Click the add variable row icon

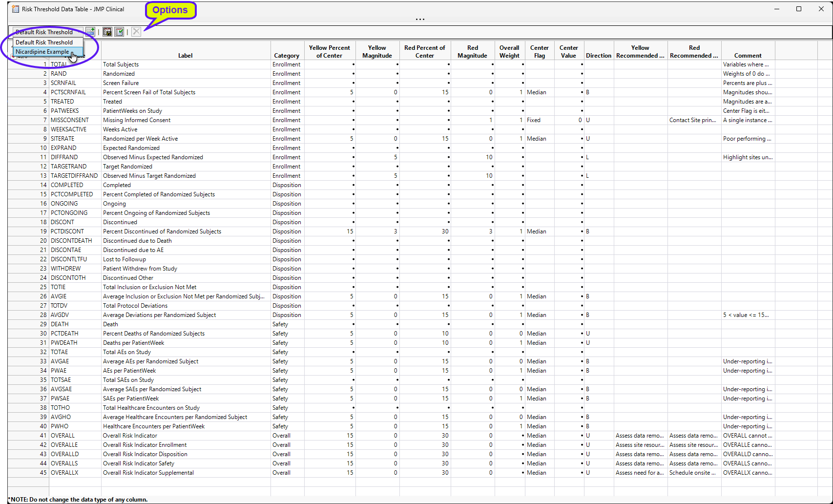(x=90, y=32)
